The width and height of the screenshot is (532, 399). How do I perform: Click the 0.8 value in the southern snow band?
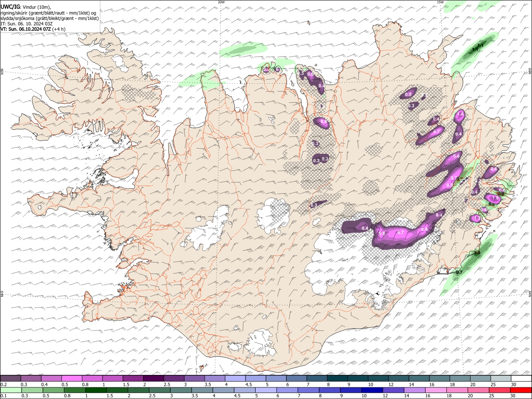pos(424,229)
